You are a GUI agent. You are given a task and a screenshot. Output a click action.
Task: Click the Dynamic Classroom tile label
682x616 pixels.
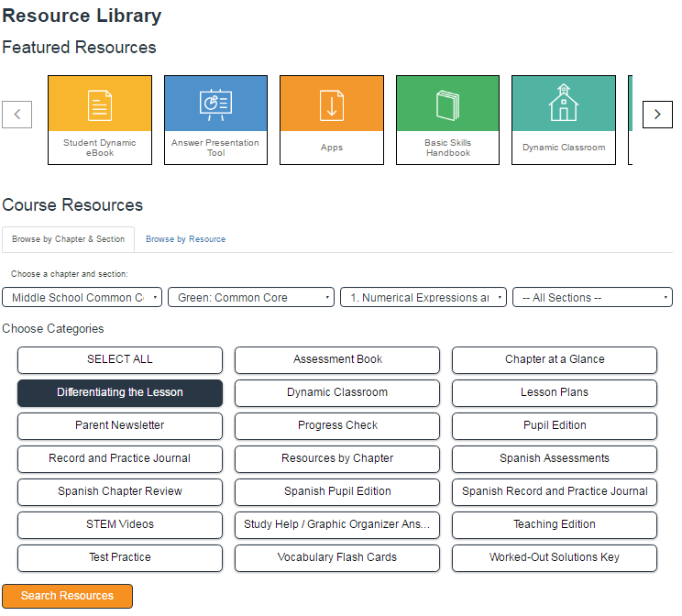564,148
